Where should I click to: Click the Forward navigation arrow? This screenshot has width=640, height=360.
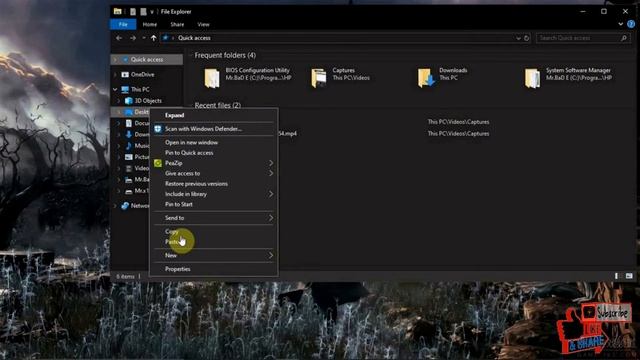133,38
